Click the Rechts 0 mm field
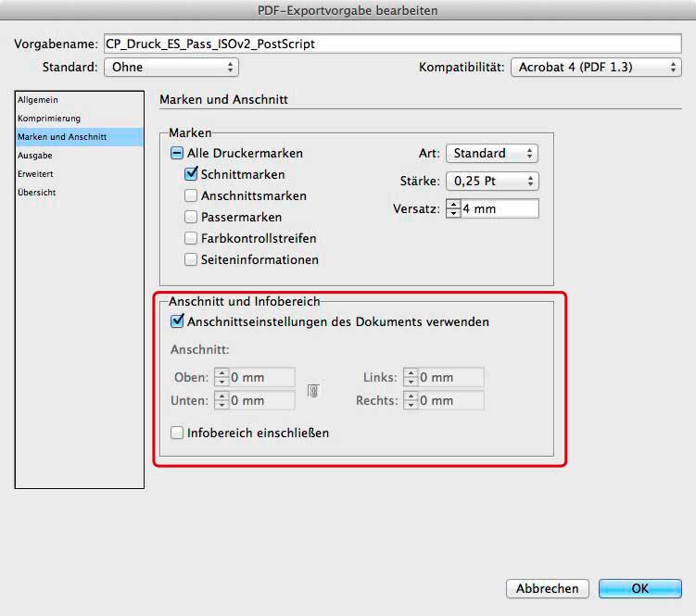 (x=451, y=400)
